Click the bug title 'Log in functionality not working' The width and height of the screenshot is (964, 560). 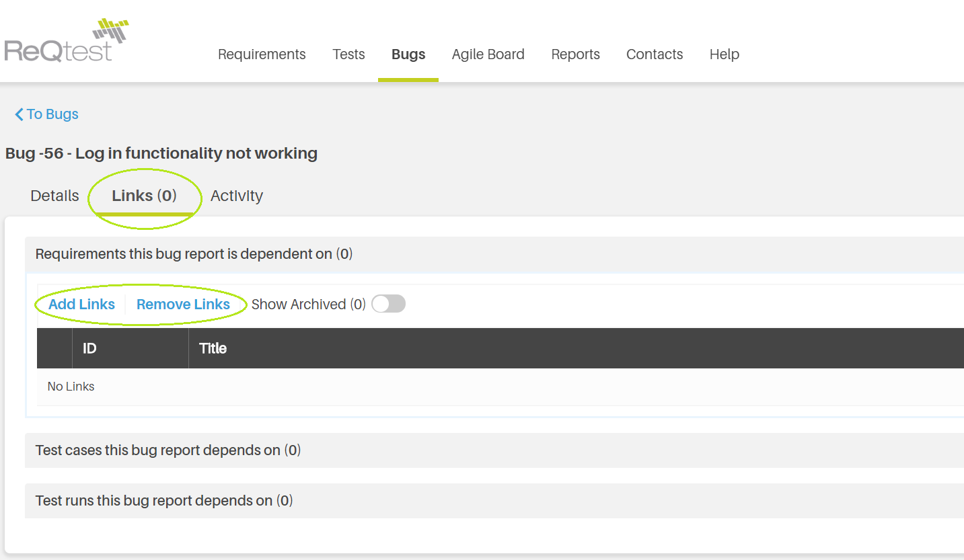pos(196,153)
